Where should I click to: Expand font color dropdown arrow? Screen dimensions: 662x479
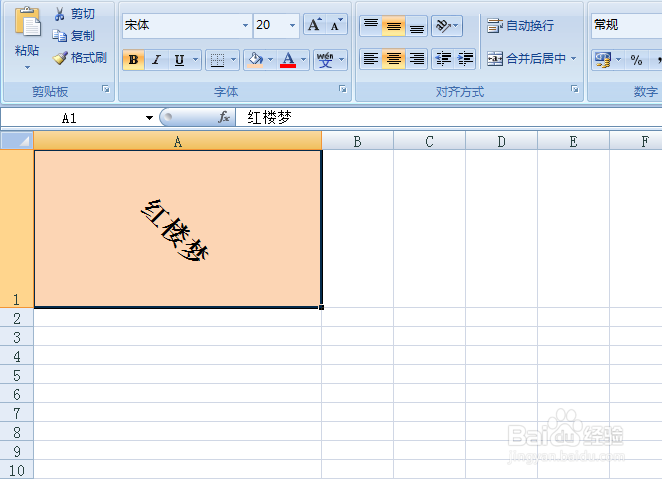pyautogui.click(x=303, y=60)
